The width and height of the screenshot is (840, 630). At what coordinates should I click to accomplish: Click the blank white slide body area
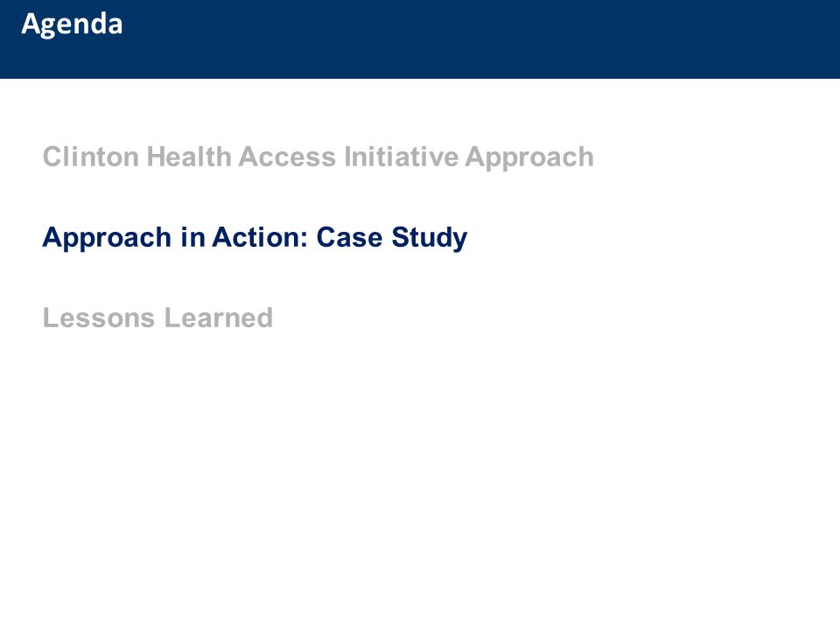420,472
